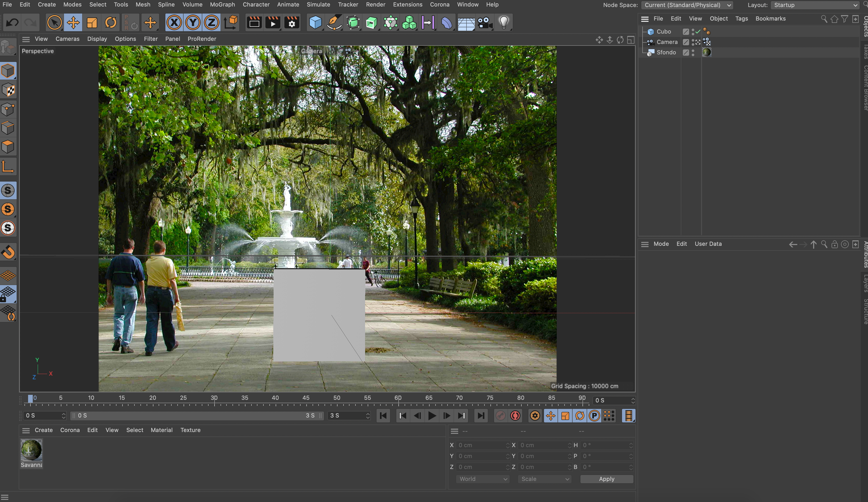Select the Rotate tool
868x502 pixels.
click(x=111, y=23)
